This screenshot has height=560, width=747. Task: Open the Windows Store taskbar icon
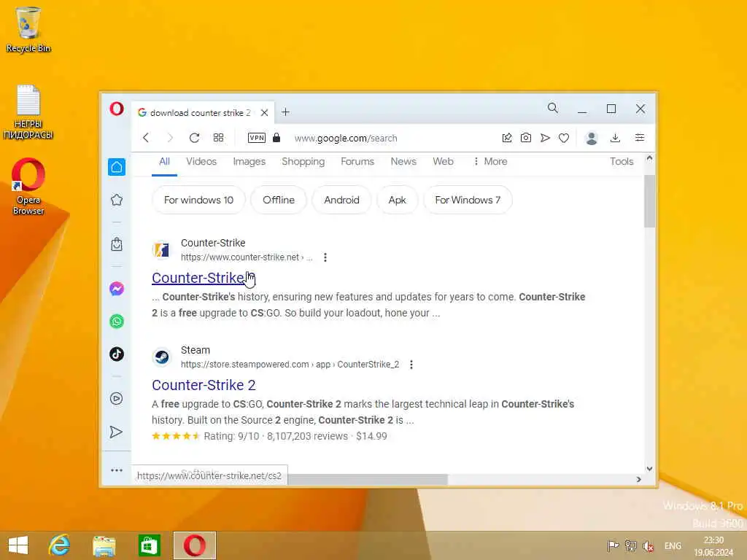pyautogui.click(x=149, y=545)
